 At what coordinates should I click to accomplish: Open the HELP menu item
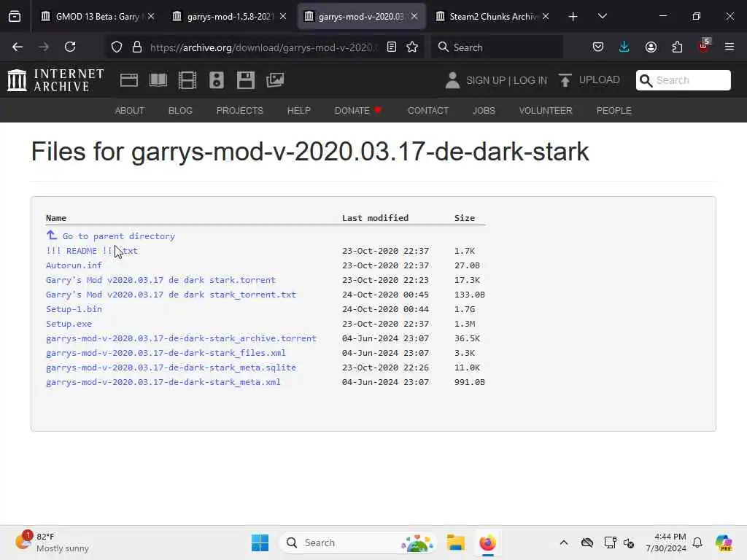pos(298,111)
